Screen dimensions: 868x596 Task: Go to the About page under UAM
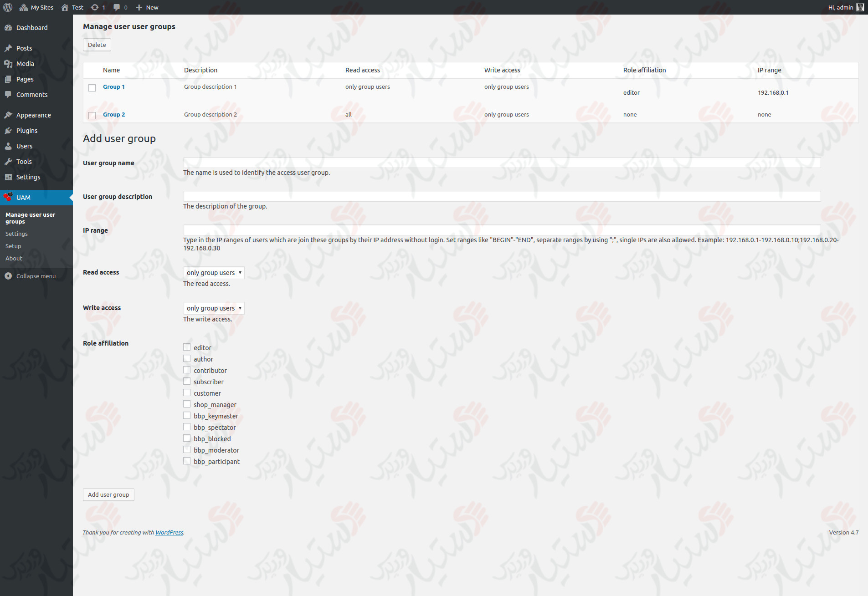[x=14, y=258]
